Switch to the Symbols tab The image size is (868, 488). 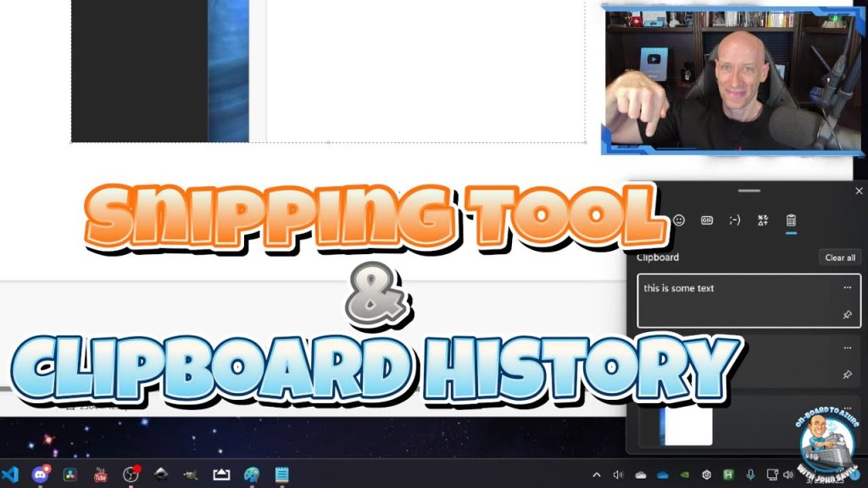point(763,220)
